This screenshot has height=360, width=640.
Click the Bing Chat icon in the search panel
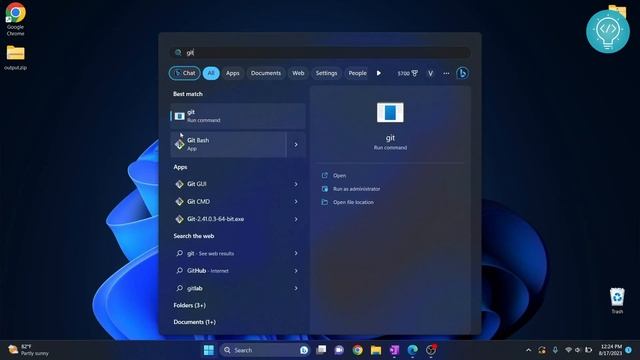(462, 73)
